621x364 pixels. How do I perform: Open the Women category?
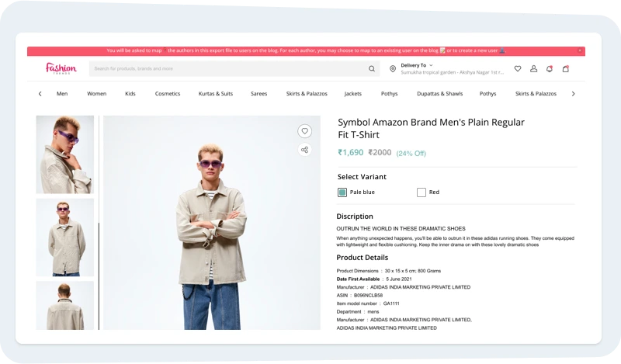[96, 93]
